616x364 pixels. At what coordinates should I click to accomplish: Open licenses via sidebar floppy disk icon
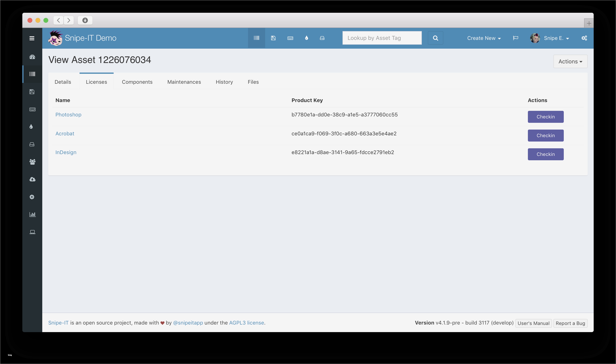[32, 92]
